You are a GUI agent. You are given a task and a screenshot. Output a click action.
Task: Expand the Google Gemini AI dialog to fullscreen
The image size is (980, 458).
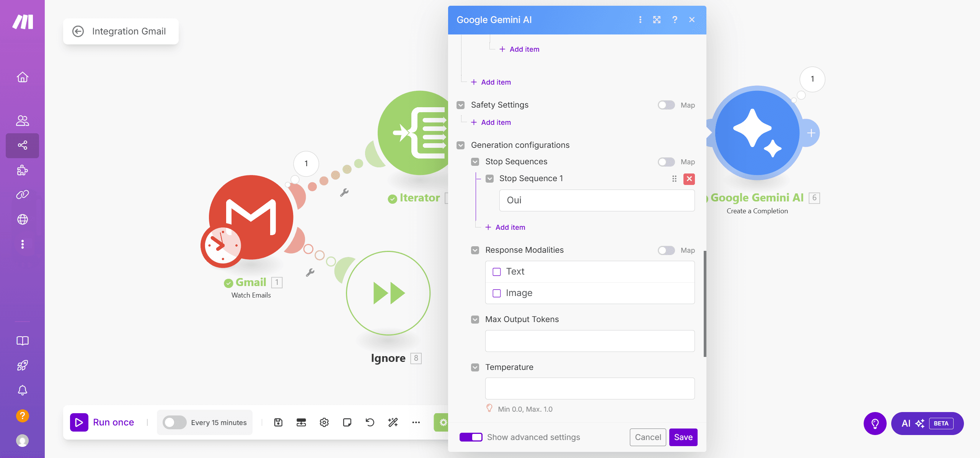click(x=657, y=20)
